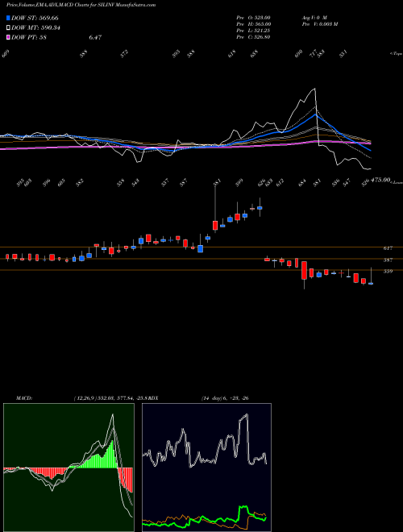Click the peak of the white price line
Image resolution: width=403 pixels, height=532 pixels.
coord(315,89)
